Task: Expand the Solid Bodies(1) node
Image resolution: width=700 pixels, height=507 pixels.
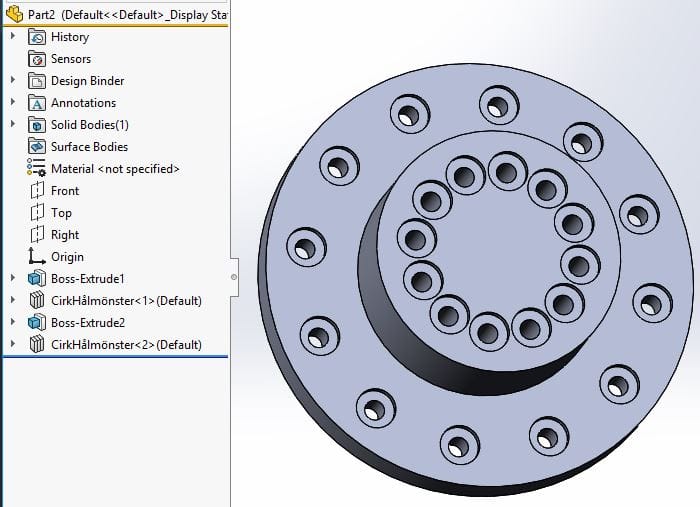Action: (x=13, y=125)
